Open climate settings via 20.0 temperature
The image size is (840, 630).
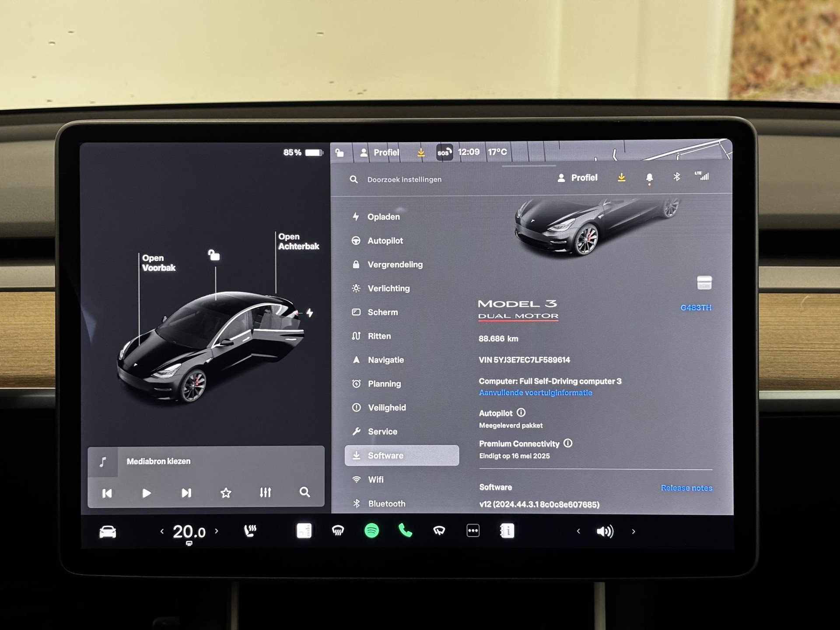tap(189, 532)
